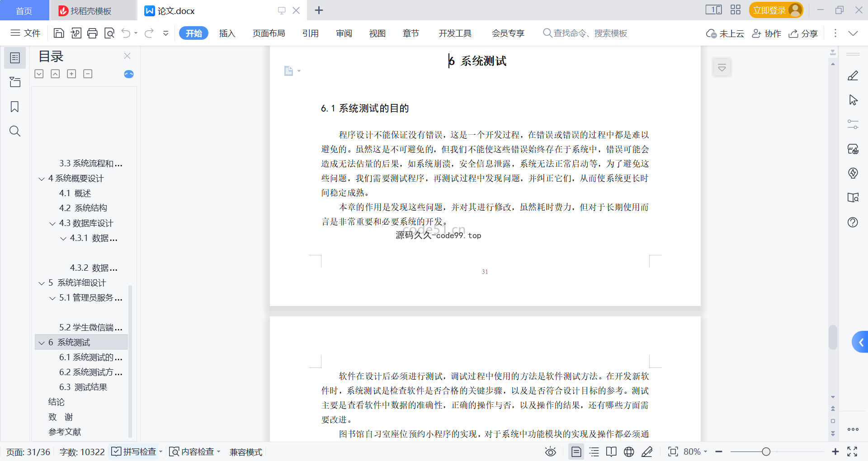Image resolution: width=868 pixels, height=461 pixels.
Task: Click the 立即登录 button
Action: pos(776,10)
